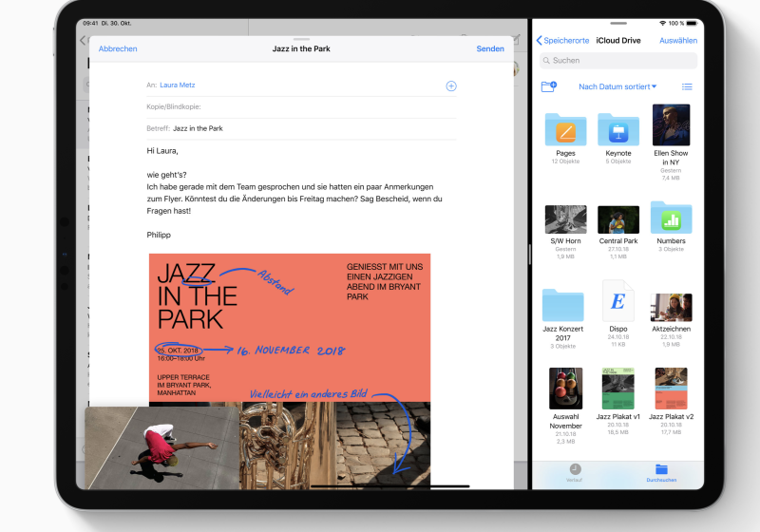Select the Durchsuchen tab

point(661,472)
